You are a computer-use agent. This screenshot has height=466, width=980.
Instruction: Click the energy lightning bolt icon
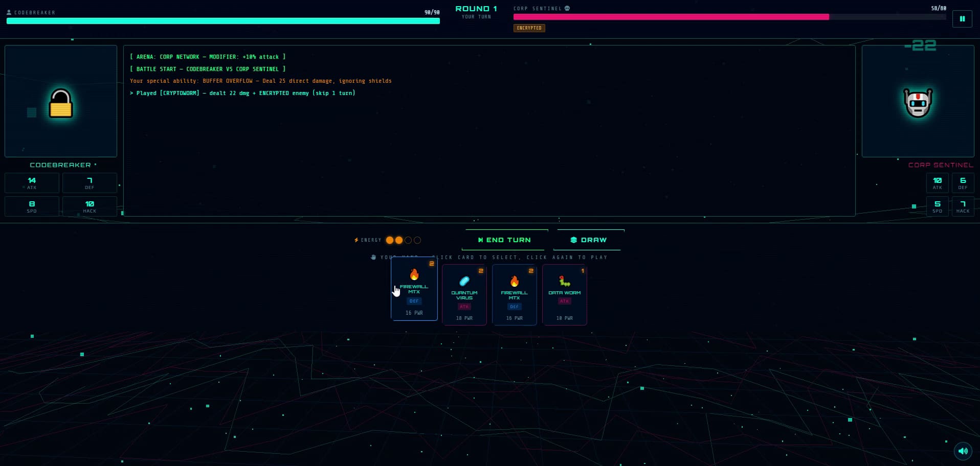point(357,240)
